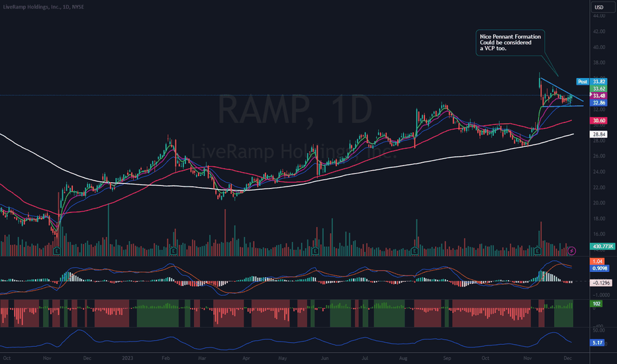
Task: Click the 22.00 price scale label
Action: click(x=599, y=187)
